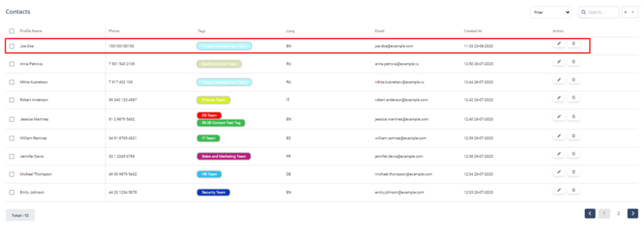Viewport: 644px width, 230px height.
Task: Edit the Joe Doe contact
Action: coord(558,43)
